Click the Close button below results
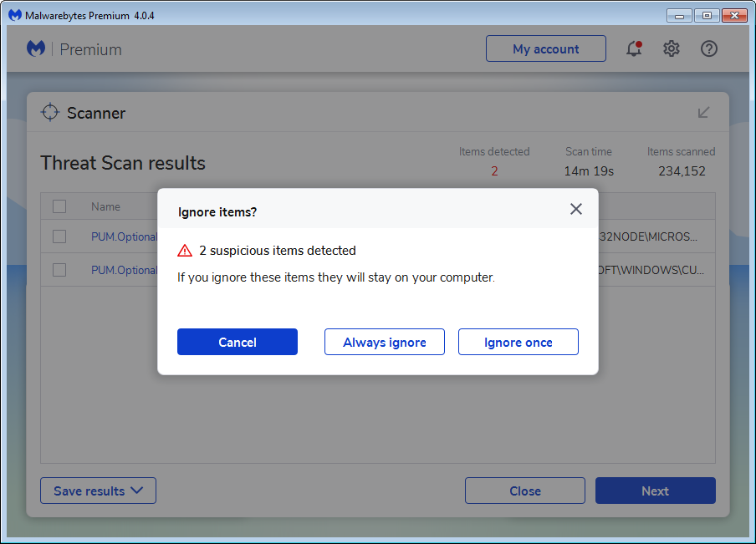This screenshot has height=544, width=756. 525,491
